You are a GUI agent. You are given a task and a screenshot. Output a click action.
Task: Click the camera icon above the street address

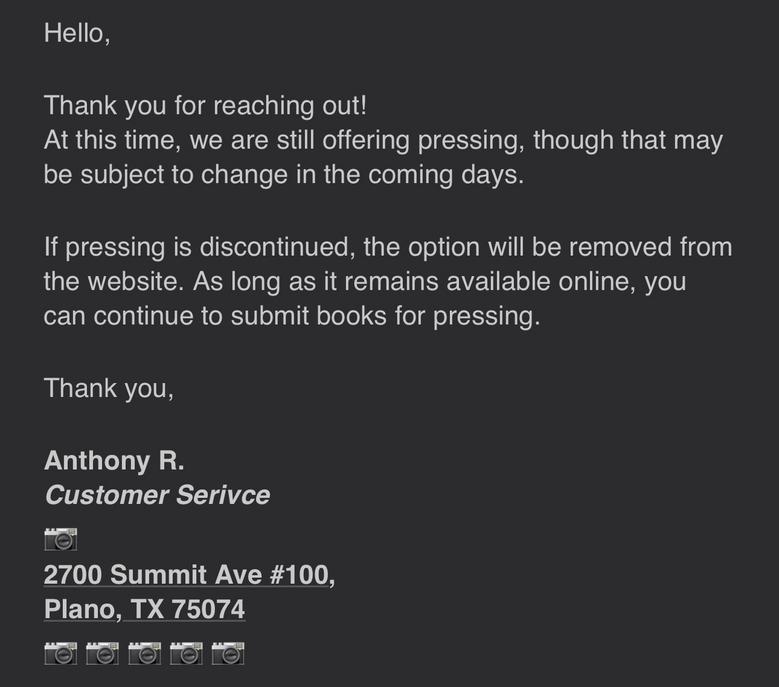[x=61, y=540]
